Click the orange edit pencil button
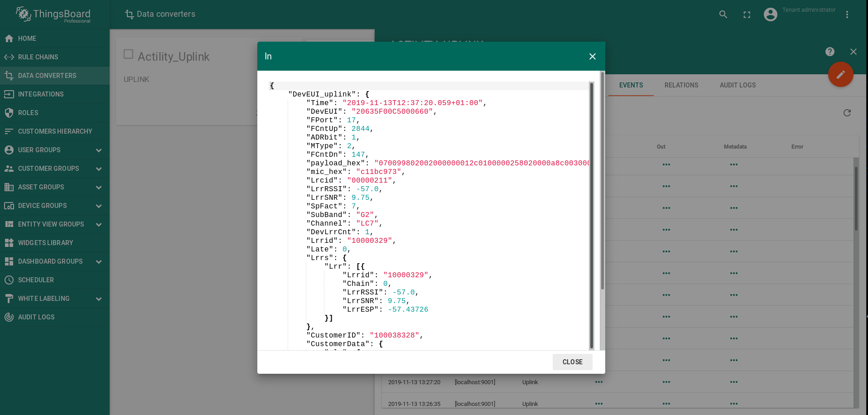Screen dimensions: 868x415 coord(841,74)
